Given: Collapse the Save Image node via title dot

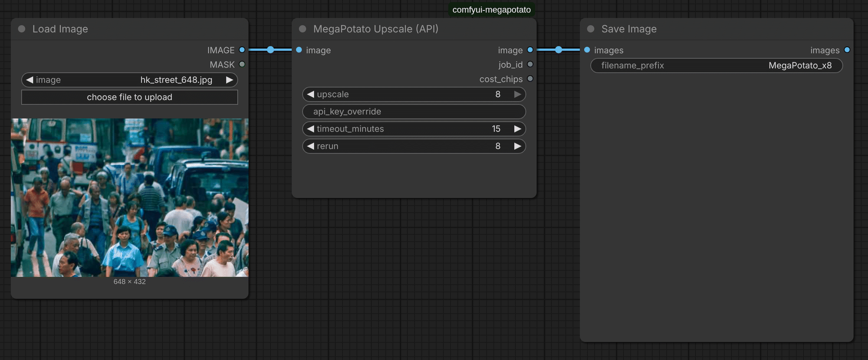Looking at the screenshot, I should click(591, 29).
